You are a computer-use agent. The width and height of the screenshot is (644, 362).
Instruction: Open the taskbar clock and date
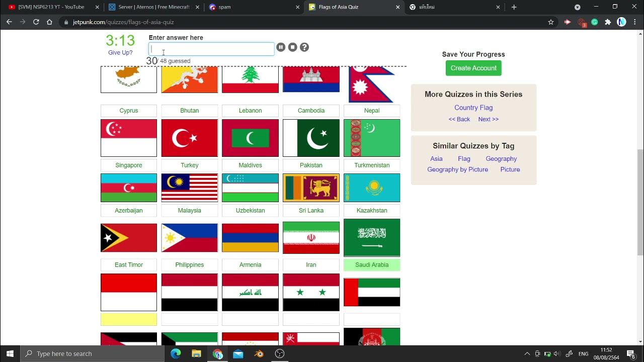point(606,353)
